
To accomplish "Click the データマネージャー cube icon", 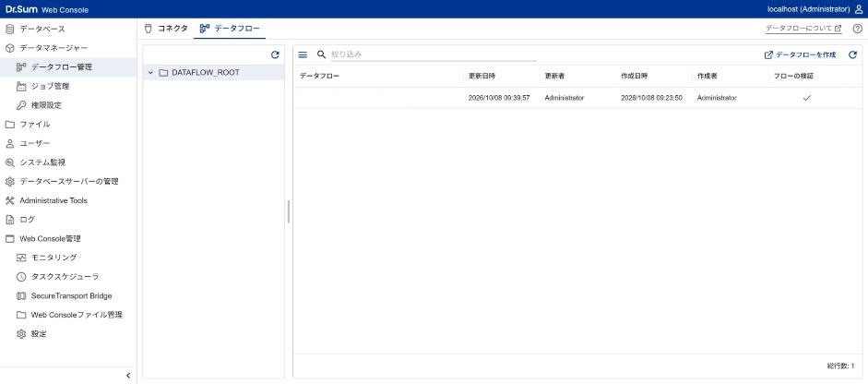I will pyautogui.click(x=9, y=48).
